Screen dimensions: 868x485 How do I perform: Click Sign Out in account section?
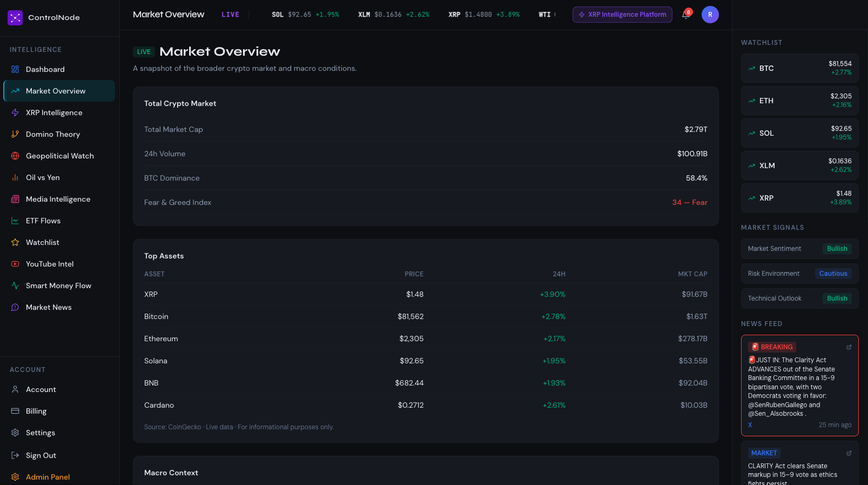click(59, 455)
